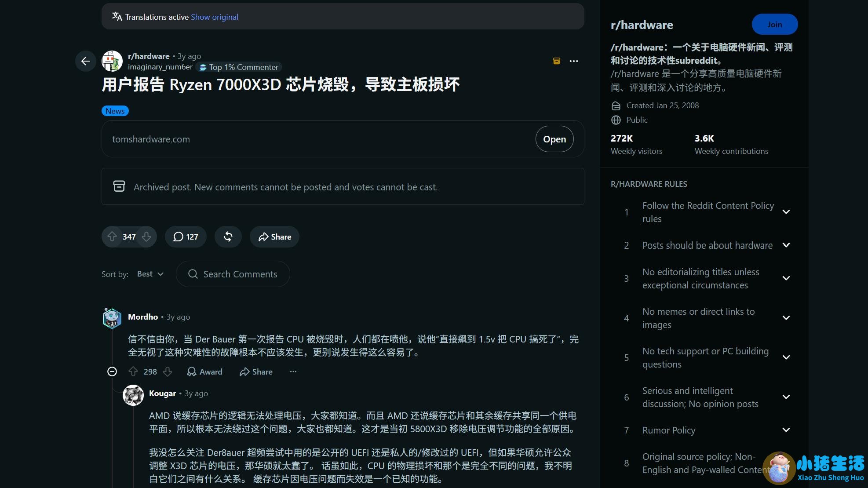Click the yellow archived post icon

tap(557, 61)
